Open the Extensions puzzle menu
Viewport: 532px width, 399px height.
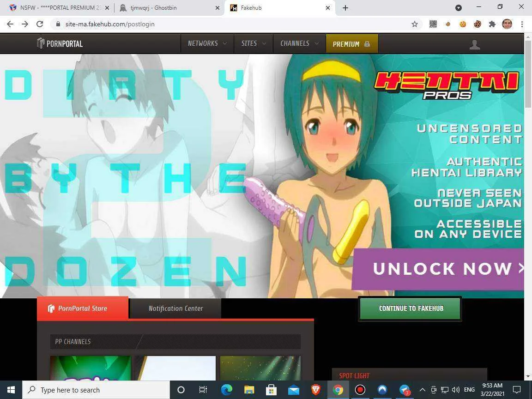point(492,24)
